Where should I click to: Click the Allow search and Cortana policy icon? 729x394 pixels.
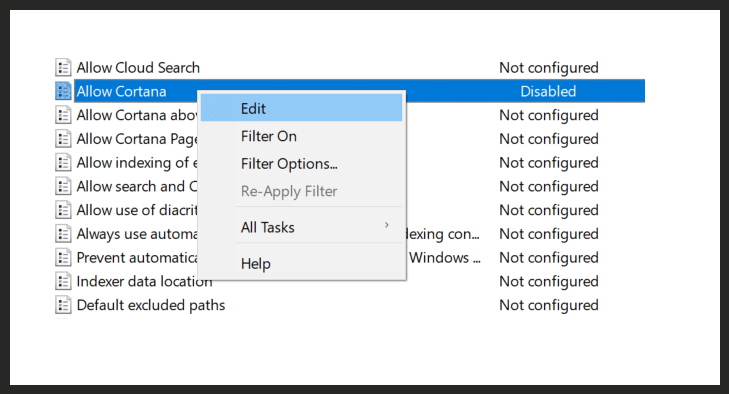pyautogui.click(x=63, y=186)
